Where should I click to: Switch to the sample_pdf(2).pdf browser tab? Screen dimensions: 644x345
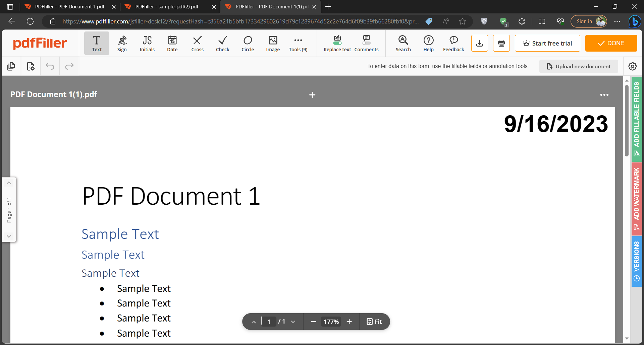point(167,7)
